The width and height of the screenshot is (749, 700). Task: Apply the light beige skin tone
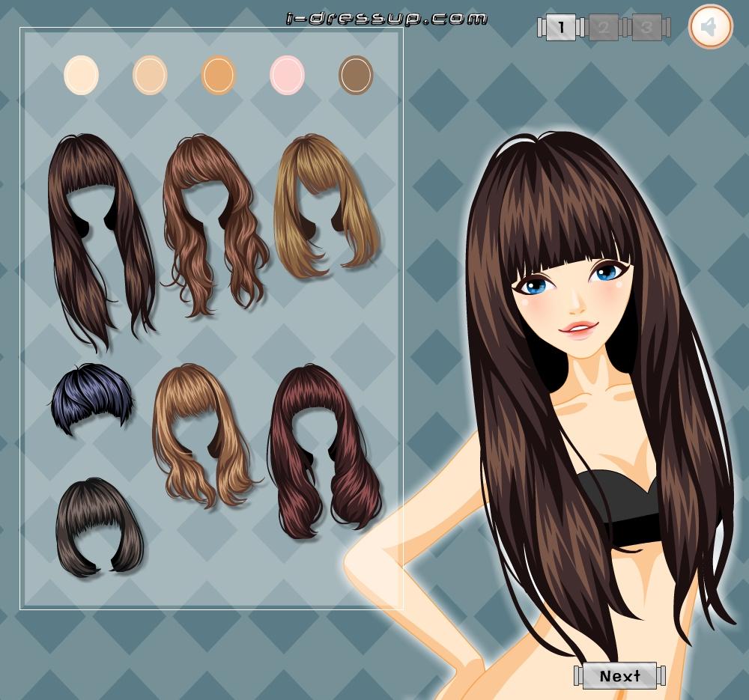point(150,76)
